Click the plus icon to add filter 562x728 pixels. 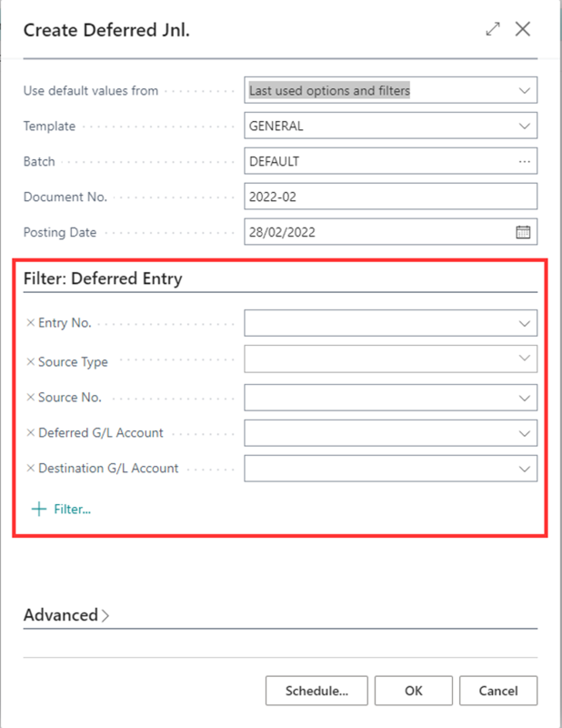(38, 509)
